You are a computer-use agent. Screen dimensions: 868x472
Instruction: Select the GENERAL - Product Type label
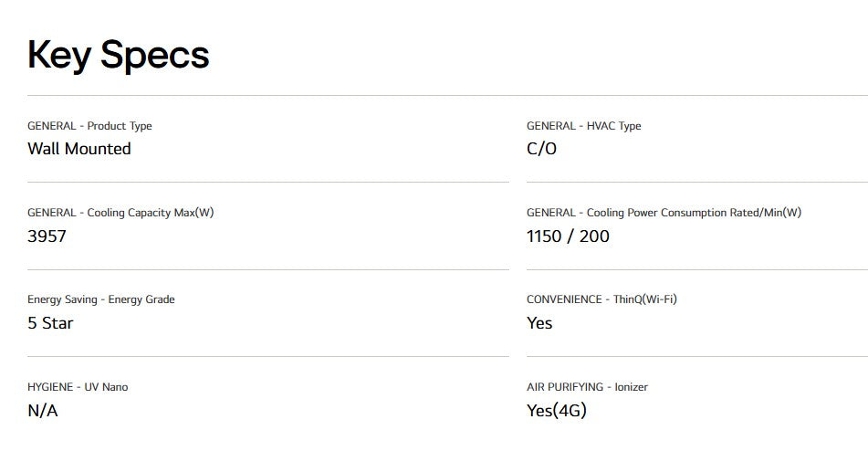89,126
